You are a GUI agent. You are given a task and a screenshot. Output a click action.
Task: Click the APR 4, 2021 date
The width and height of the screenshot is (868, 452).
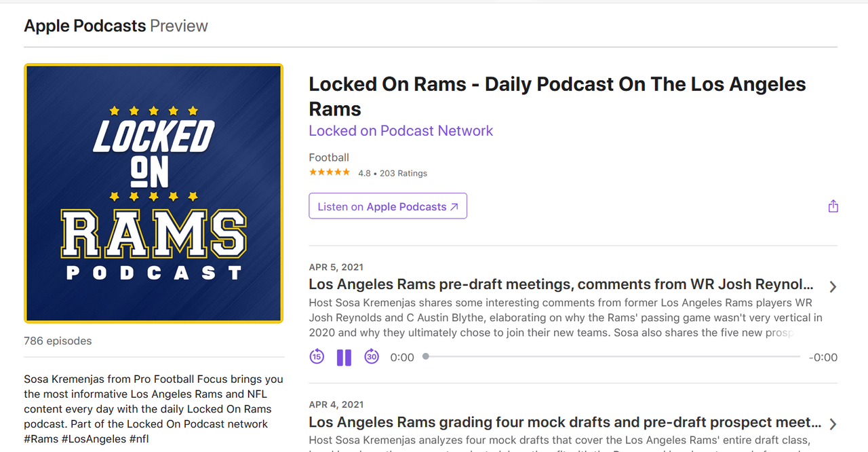pyautogui.click(x=336, y=404)
